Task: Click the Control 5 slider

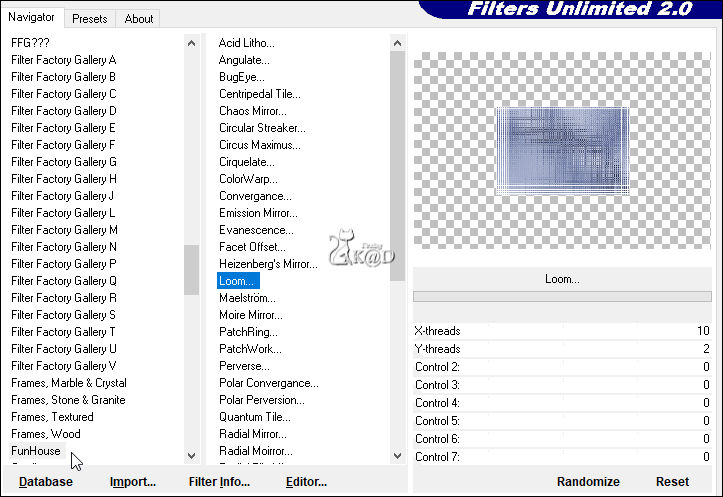Action: click(x=562, y=421)
